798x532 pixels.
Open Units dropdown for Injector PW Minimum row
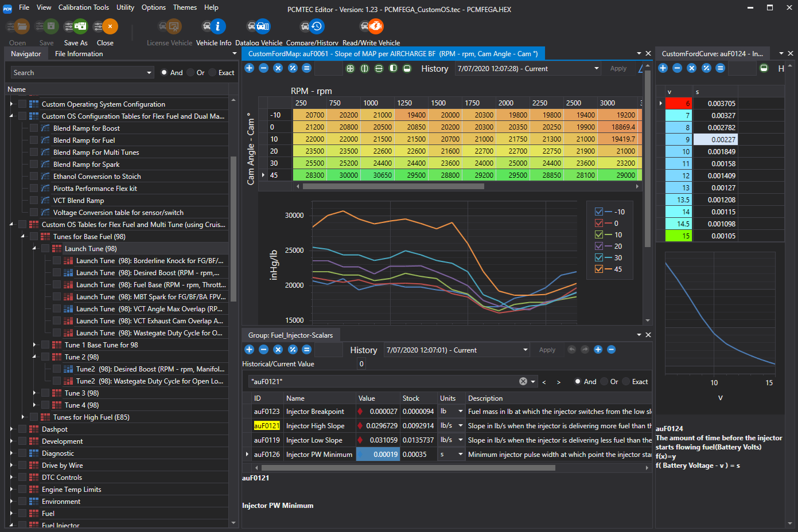coord(460,455)
